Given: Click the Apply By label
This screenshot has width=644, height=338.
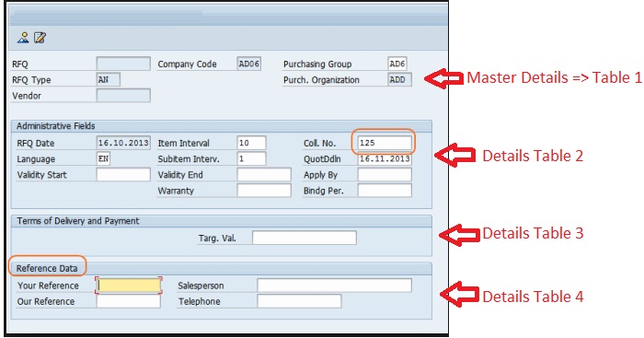Looking at the screenshot, I should click(x=321, y=175).
